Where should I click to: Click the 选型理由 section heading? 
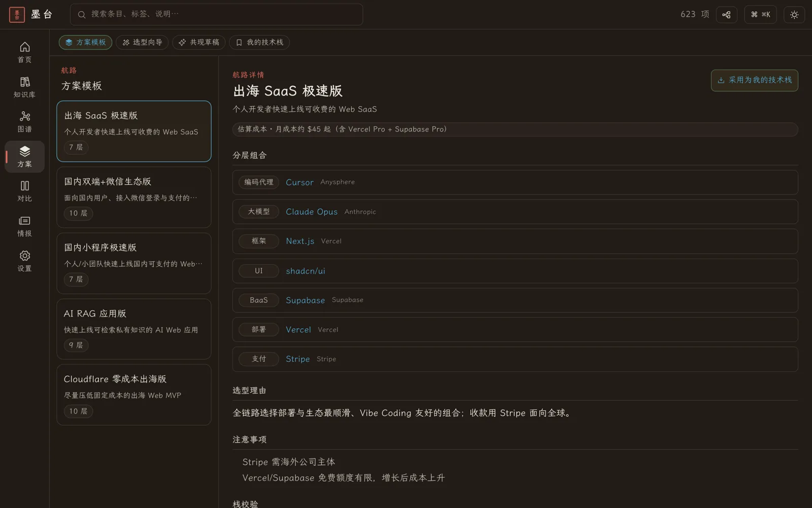[x=250, y=391]
